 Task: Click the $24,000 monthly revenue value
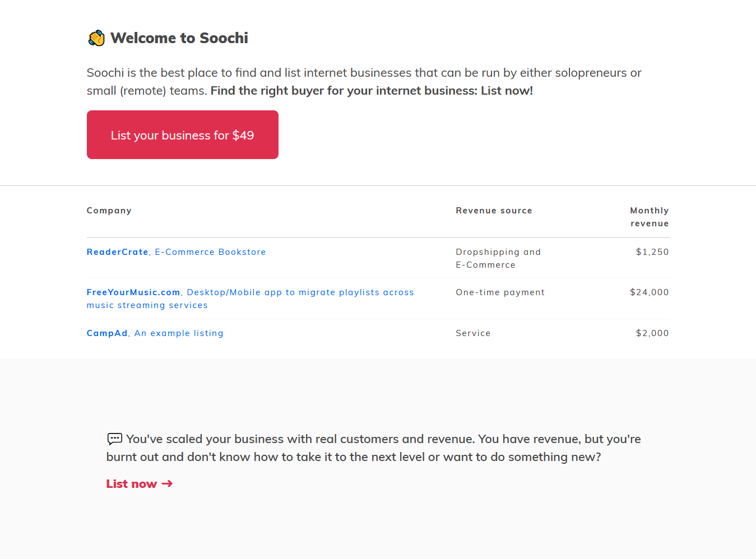coord(649,292)
